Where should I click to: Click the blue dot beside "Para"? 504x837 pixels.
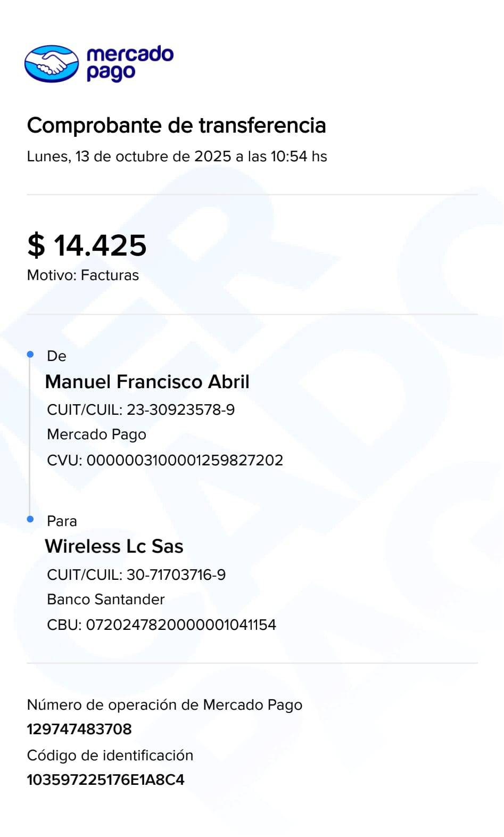[30, 519]
